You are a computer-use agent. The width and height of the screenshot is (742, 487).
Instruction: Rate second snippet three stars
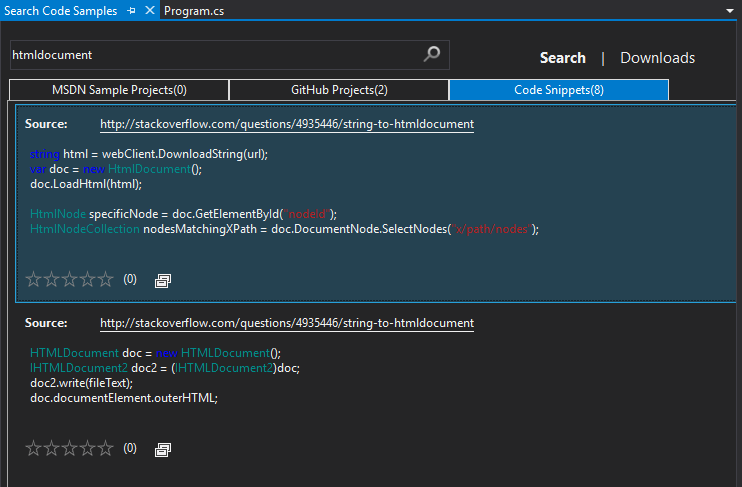69,448
